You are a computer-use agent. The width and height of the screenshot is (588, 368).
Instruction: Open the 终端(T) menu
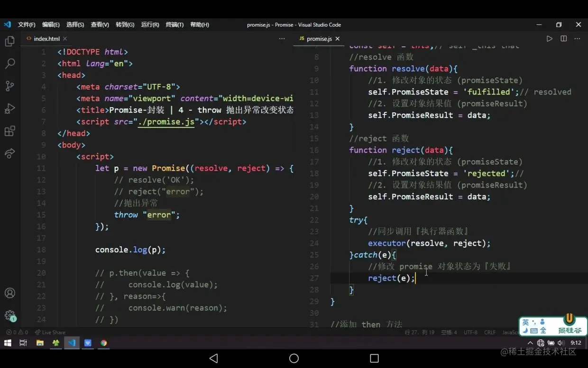coord(175,25)
